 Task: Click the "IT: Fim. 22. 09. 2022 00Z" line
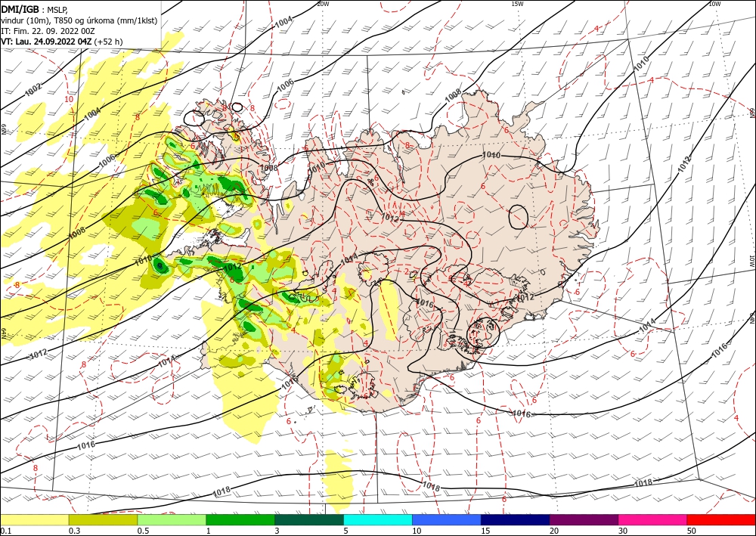tap(48, 31)
